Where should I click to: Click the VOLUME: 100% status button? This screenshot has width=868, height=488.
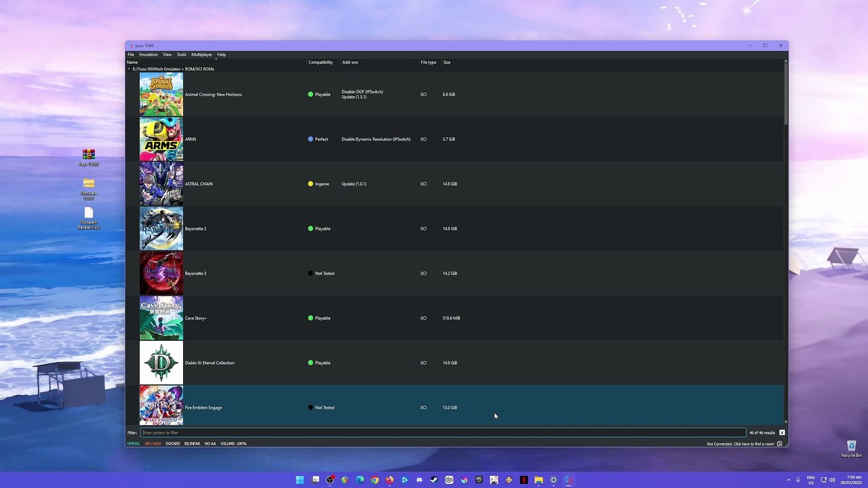[233, 444]
